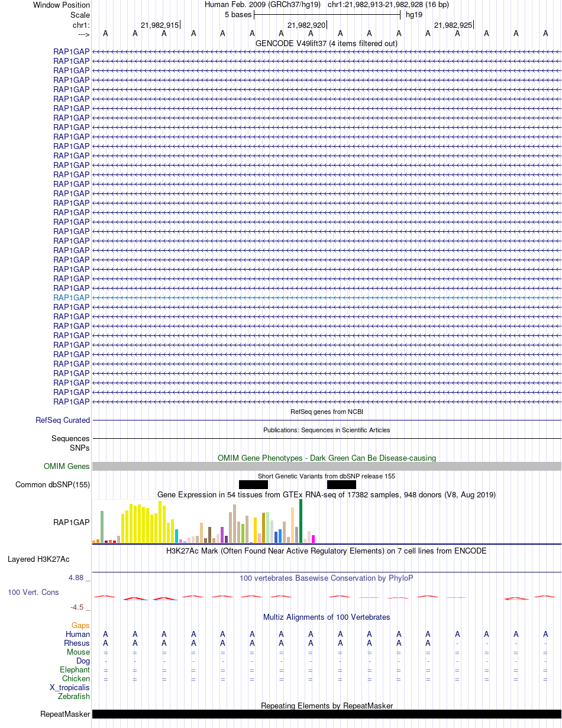Select the Elephant species label
Screen dimensions: 562x728
tap(75, 670)
